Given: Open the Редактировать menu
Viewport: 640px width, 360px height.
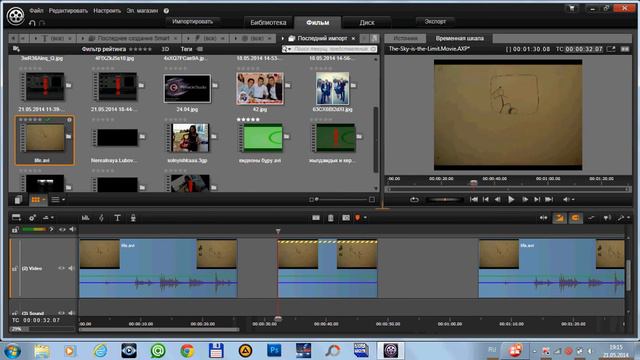Looking at the screenshot, I should [x=68, y=11].
